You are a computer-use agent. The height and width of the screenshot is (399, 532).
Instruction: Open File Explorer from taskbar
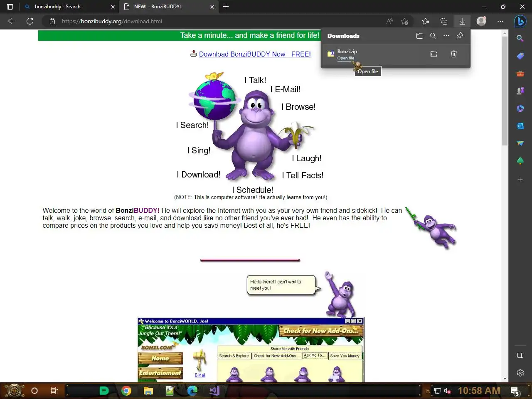coord(148,391)
